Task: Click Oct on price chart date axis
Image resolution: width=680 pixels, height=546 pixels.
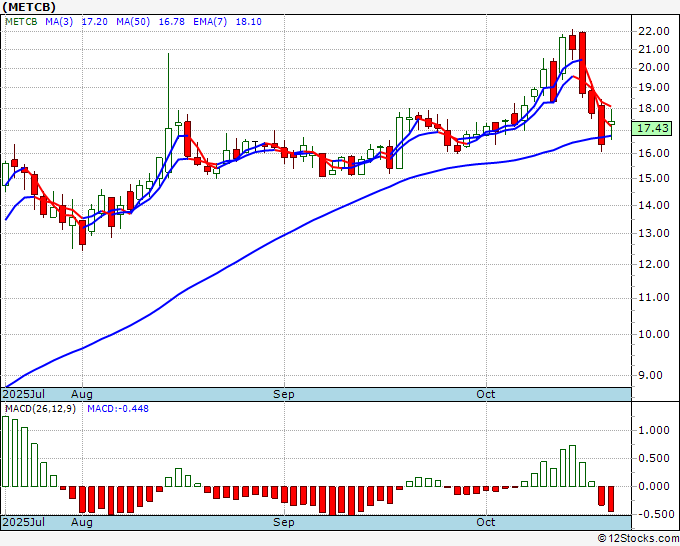Action: 485,394
